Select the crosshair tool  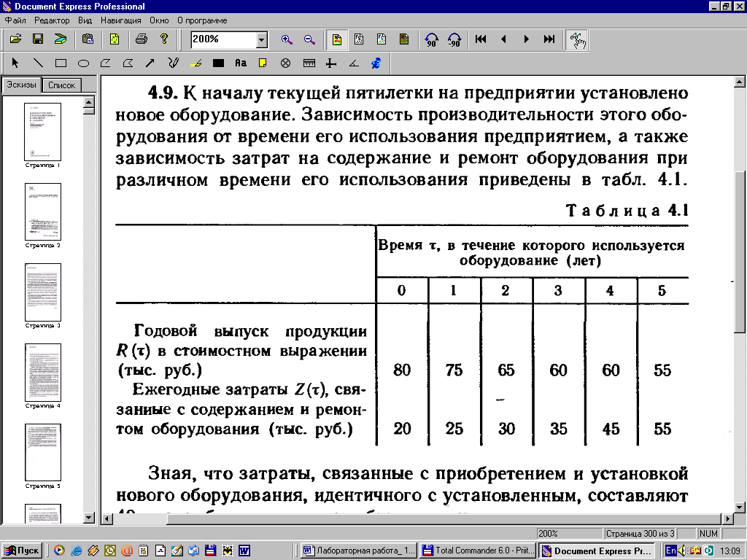(x=331, y=63)
